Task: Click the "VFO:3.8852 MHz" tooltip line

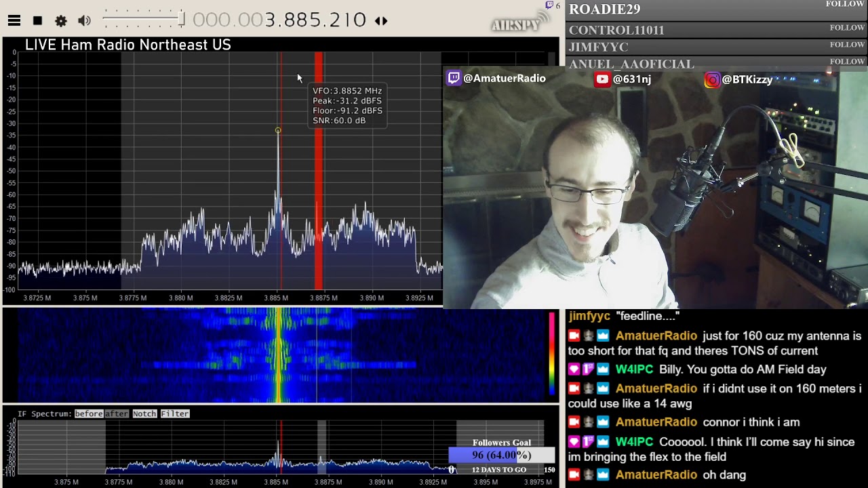Action: (x=347, y=91)
